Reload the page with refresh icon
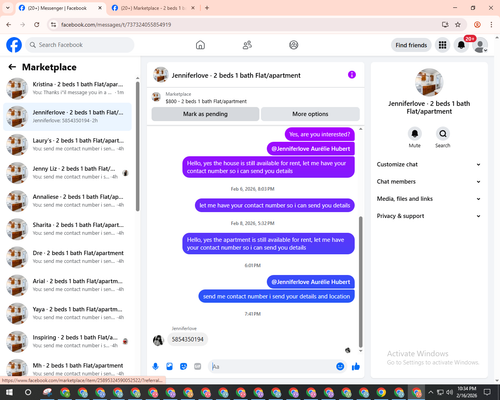The image size is (500, 400). pyautogui.click(x=37, y=25)
